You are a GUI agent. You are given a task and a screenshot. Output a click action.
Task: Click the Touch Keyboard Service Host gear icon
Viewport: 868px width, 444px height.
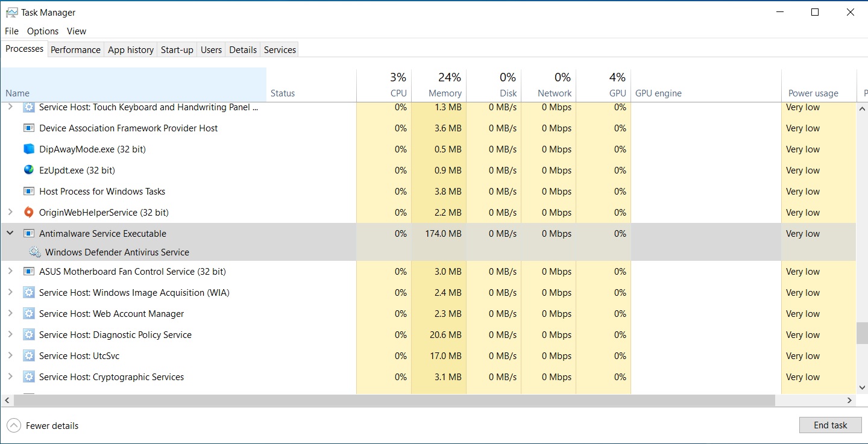(28, 107)
